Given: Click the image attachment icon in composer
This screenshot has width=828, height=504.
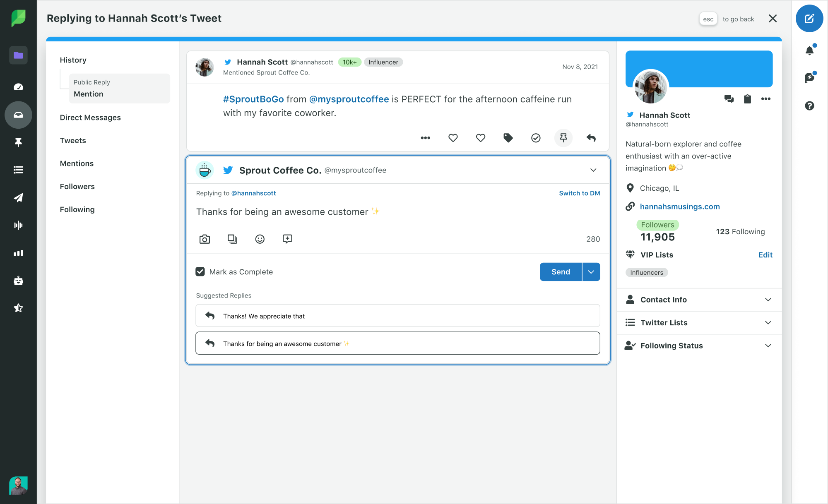Looking at the screenshot, I should pos(205,239).
